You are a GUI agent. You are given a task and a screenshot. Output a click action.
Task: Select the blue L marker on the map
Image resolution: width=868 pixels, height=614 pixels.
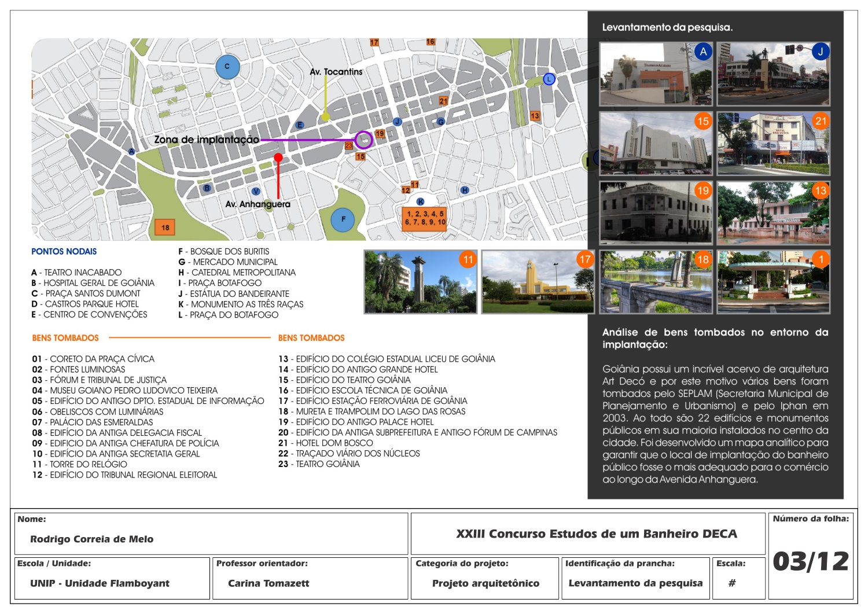[x=549, y=79]
